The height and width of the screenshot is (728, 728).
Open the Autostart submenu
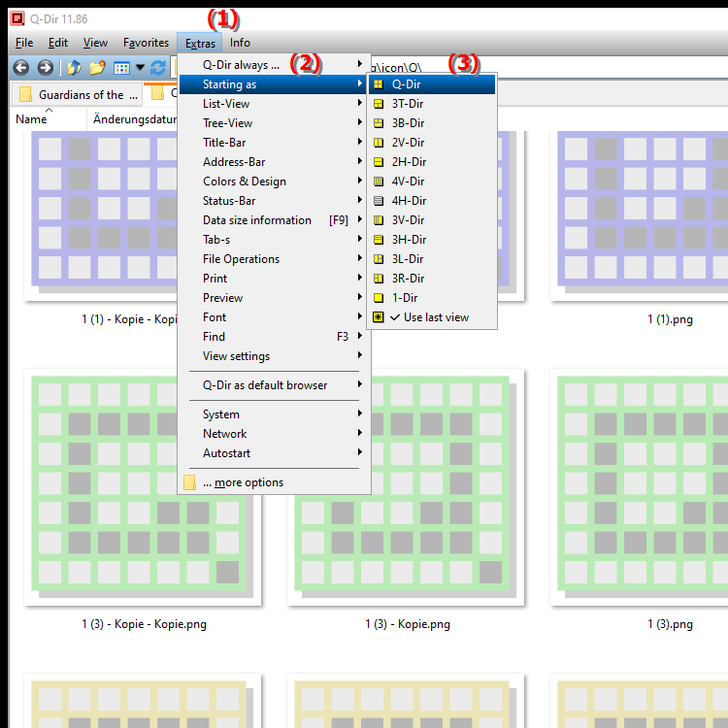[274, 453]
